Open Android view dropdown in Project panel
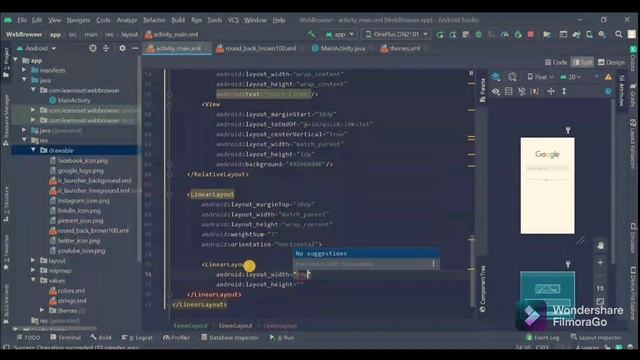This screenshot has height=360, width=640. 36,48
